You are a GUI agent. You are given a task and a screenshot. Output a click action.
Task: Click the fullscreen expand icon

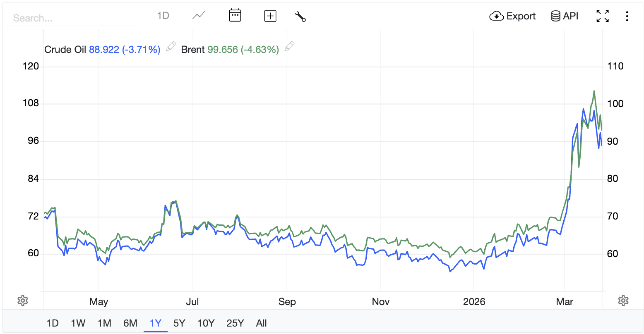602,16
